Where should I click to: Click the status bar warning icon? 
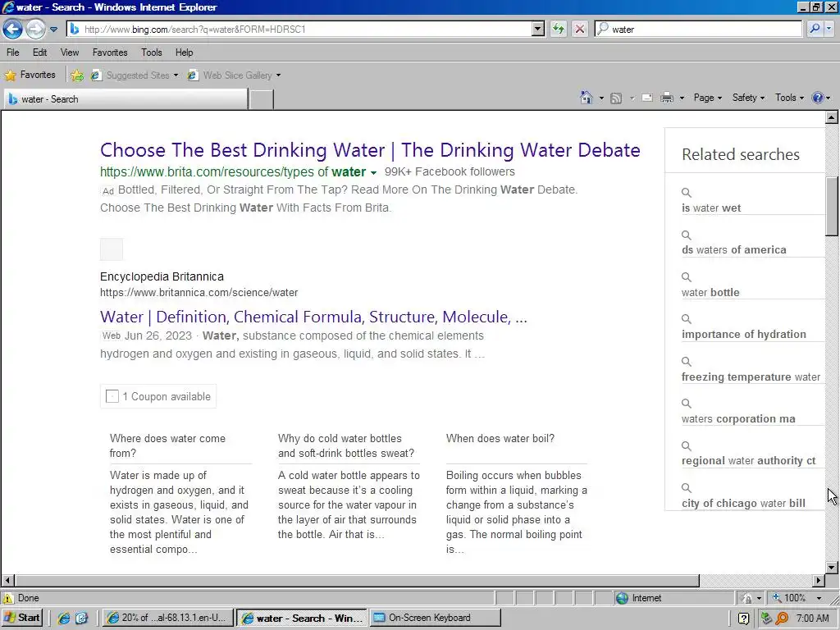point(8,598)
